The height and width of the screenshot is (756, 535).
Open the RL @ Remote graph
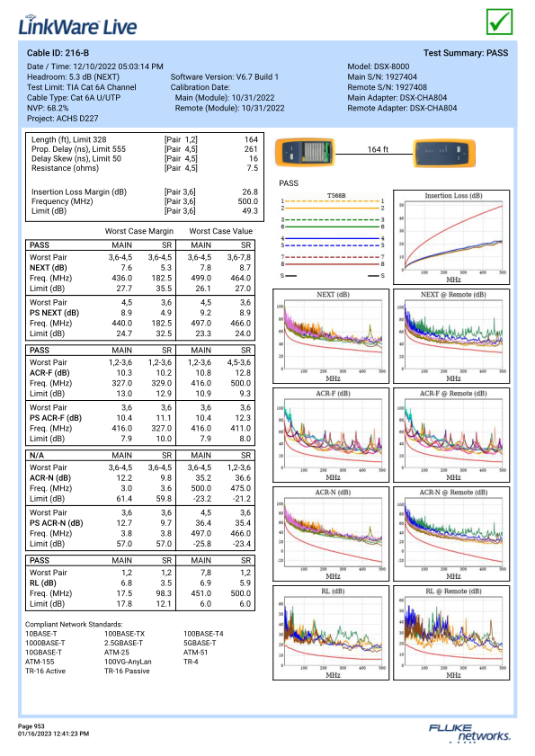451,633
